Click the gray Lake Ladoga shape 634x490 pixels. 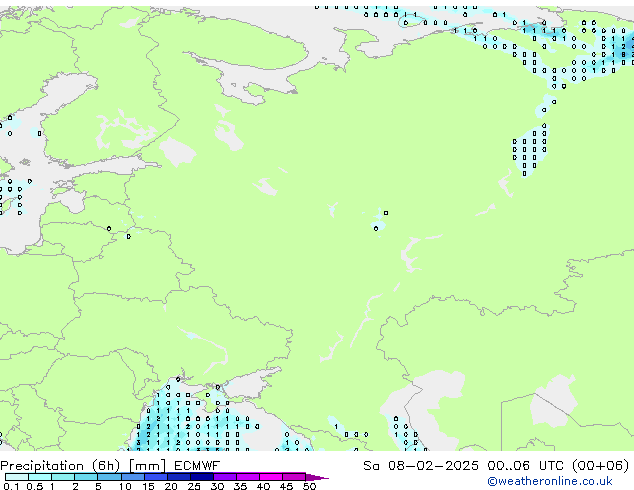178,152
